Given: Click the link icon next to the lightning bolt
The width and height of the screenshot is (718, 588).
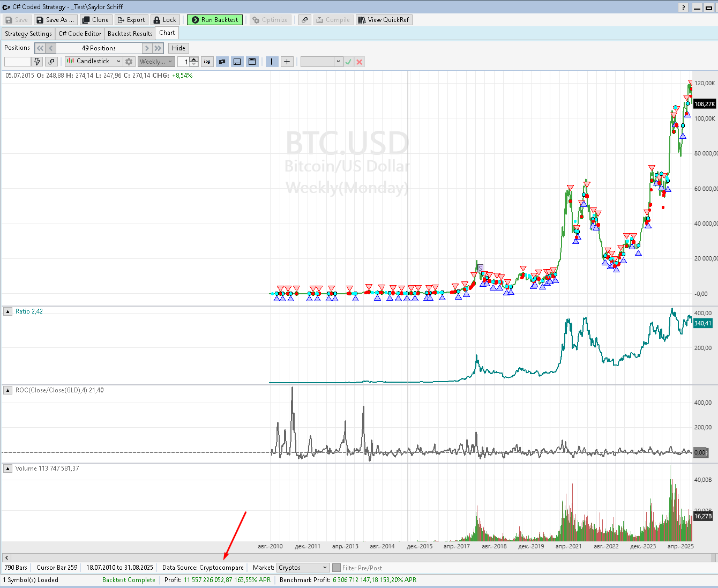Looking at the screenshot, I should coord(51,62).
